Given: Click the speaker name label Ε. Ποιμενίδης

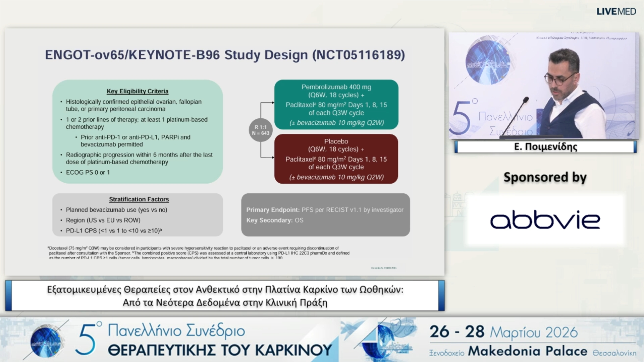Looking at the screenshot, I should point(545,147).
